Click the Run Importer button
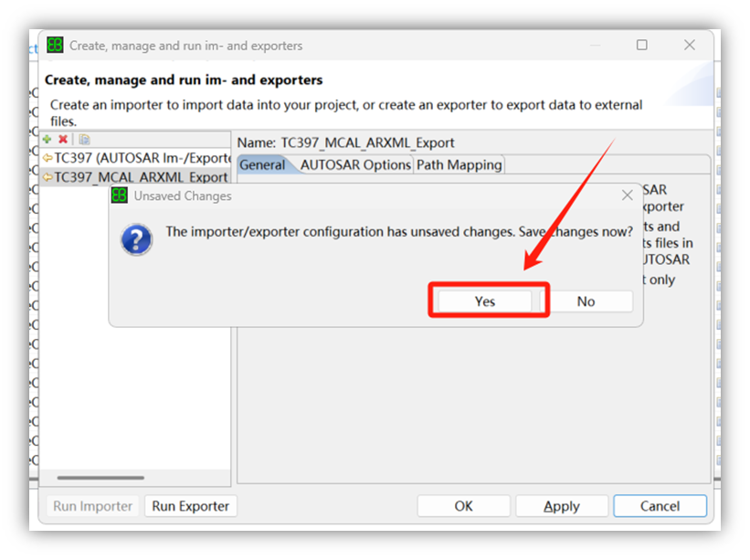 (x=93, y=506)
